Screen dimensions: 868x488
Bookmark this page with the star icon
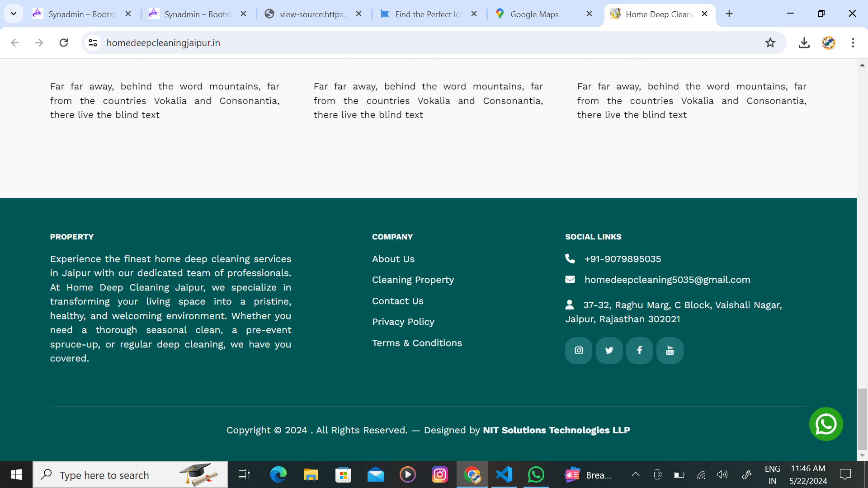[770, 42]
